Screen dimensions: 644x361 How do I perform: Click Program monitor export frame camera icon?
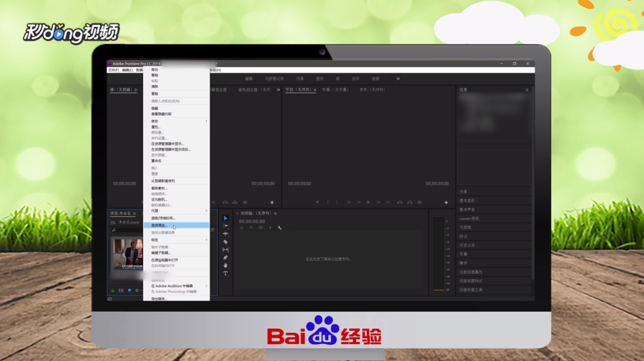[419, 202]
